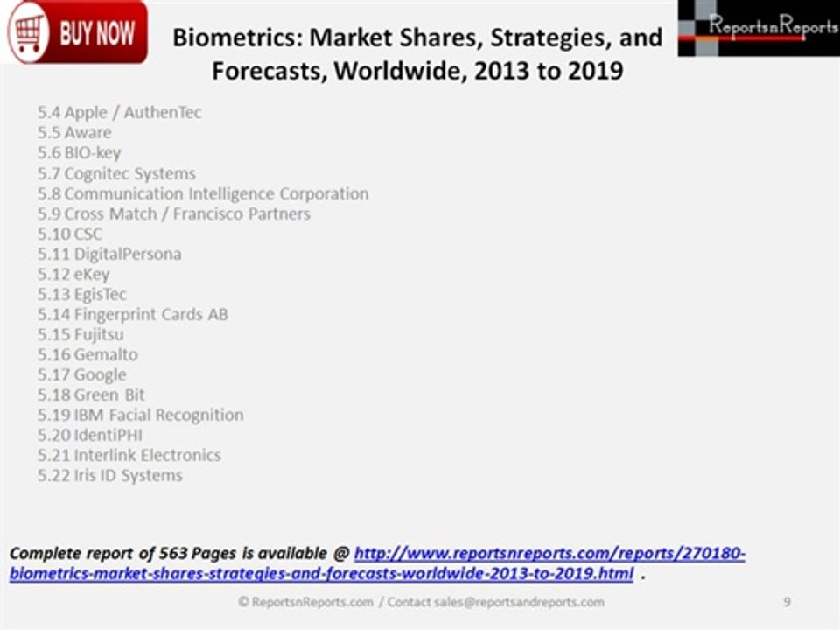Select the line '5.22 Iris ID Systems'

click(110, 476)
